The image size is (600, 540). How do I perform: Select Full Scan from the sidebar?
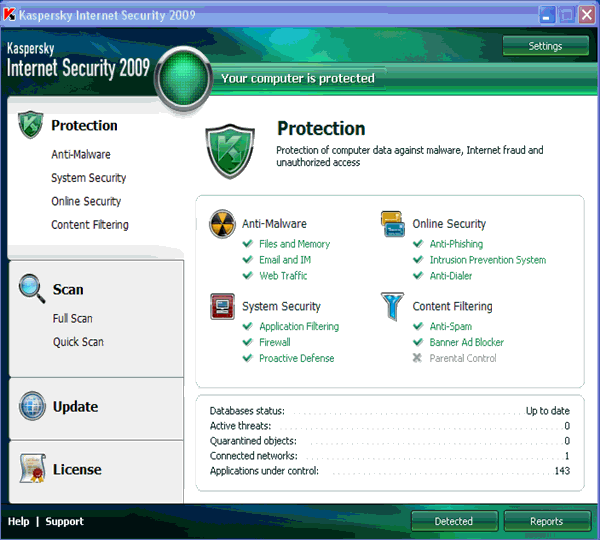pyautogui.click(x=73, y=318)
